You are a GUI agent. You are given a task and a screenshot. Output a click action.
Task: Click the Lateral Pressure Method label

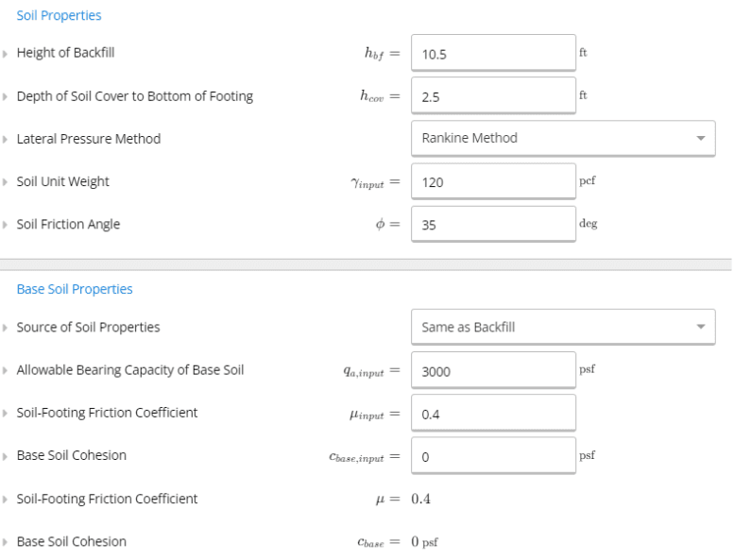pos(89,139)
